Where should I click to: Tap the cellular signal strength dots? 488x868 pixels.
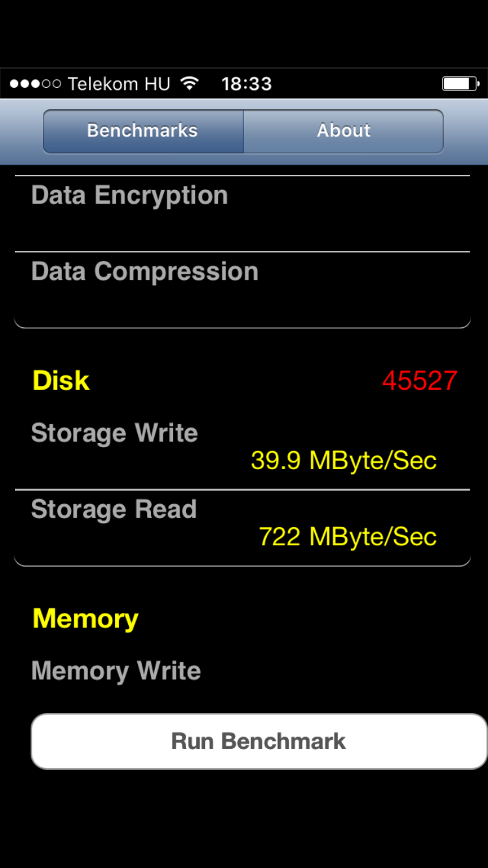tap(35, 84)
